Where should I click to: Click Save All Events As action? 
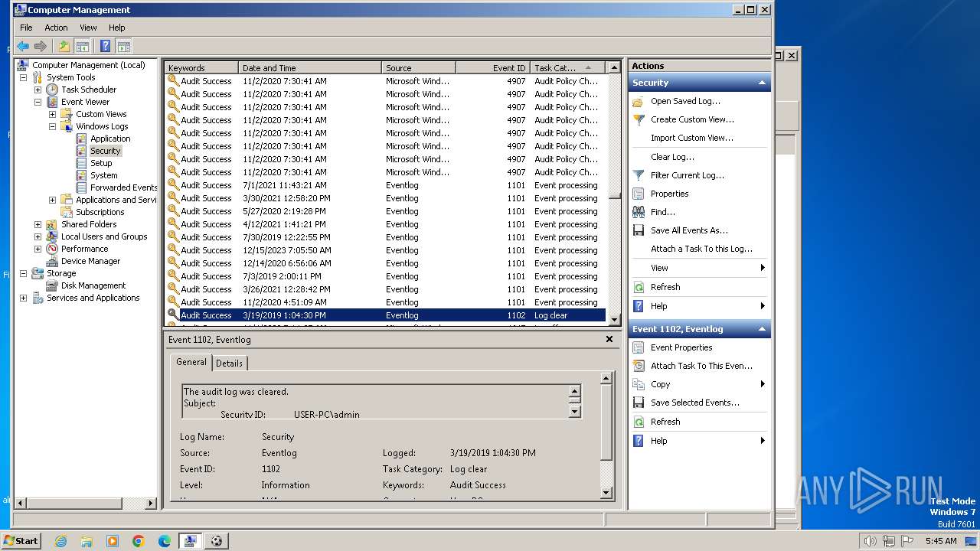pyautogui.click(x=689, y=230)
